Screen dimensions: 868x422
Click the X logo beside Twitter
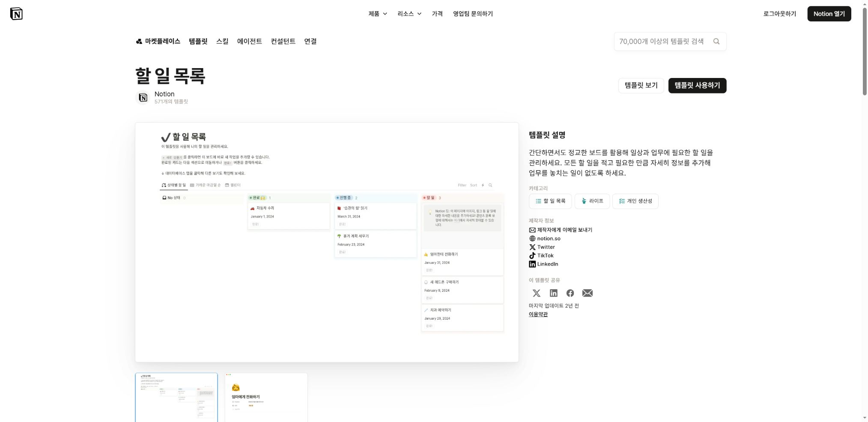click(532, 247)
